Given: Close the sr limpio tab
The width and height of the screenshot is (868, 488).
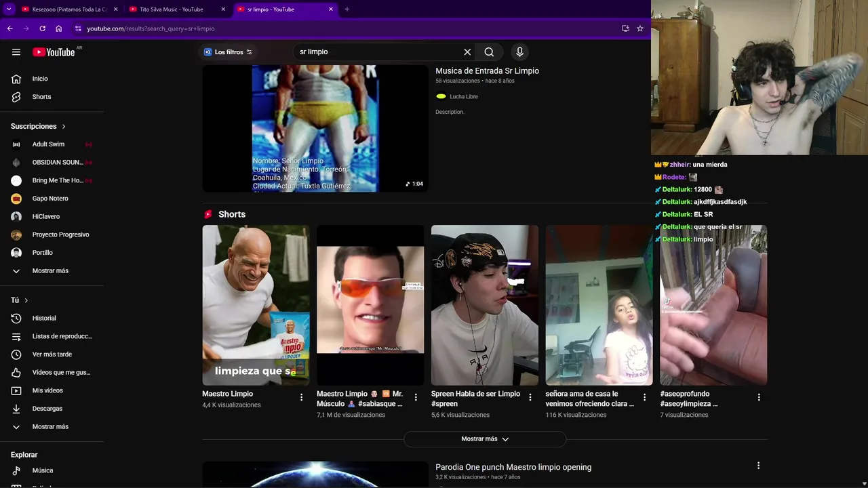Looking at the screenshot, I should point(331,9).
